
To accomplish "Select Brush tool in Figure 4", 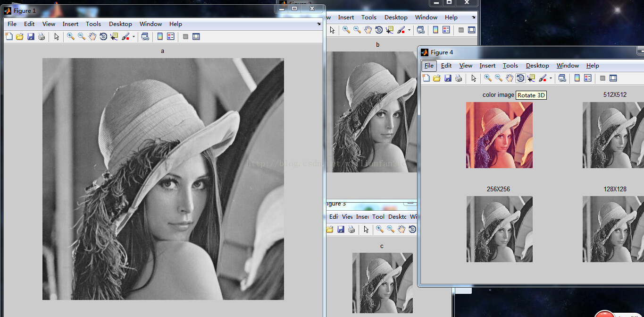I will click(x=543, y=78).
